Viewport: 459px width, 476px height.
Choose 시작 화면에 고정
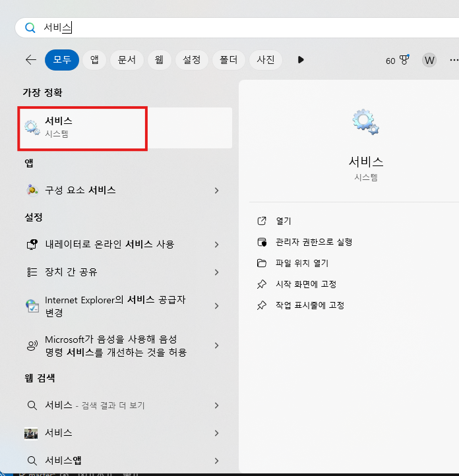[306, 284]
